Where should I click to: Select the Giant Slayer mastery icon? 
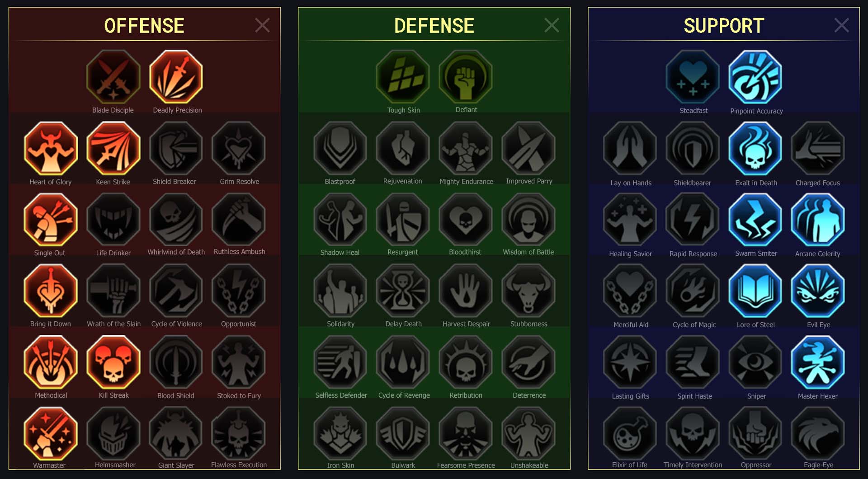pos(176,433)
